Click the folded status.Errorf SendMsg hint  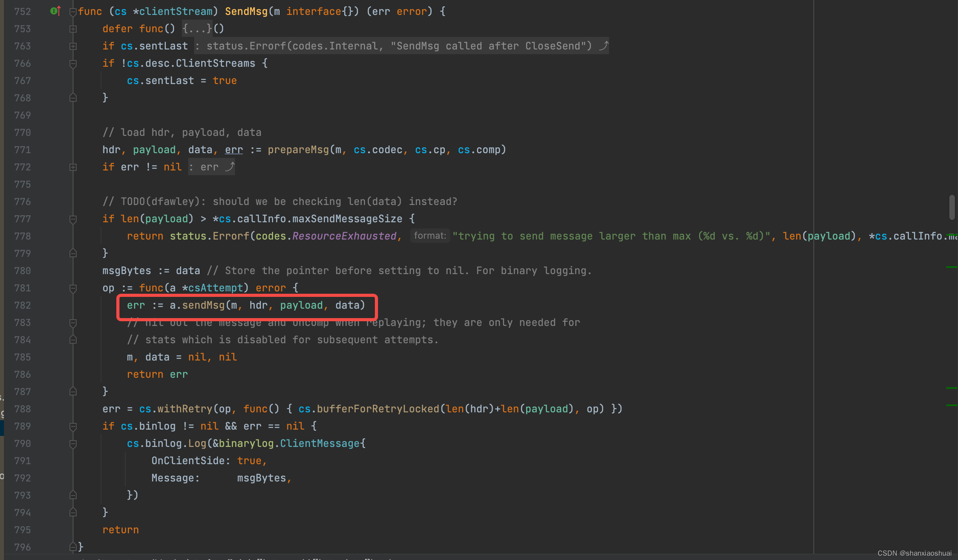(402, 46)
